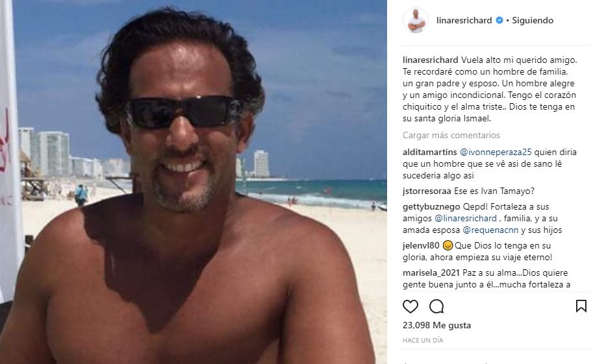Screen dimensions: 593x364
Task: Open the comment bubble icon
Action: coord(436,306)
